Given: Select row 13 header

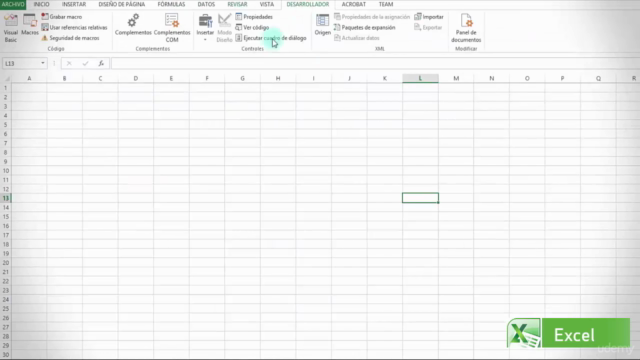Looking at the screenshot, I should click(x=6, y=198).
